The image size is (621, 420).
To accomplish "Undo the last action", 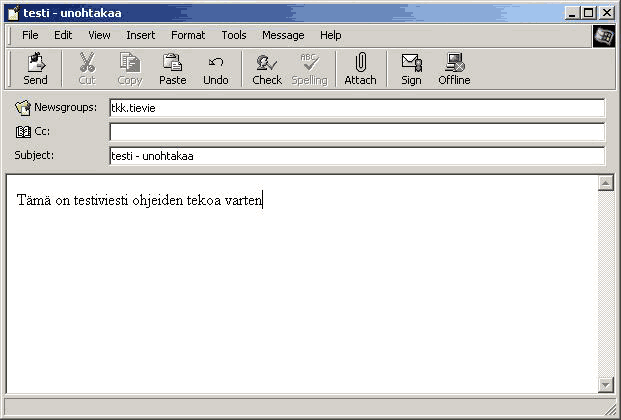I will click(x=216, y=69).
